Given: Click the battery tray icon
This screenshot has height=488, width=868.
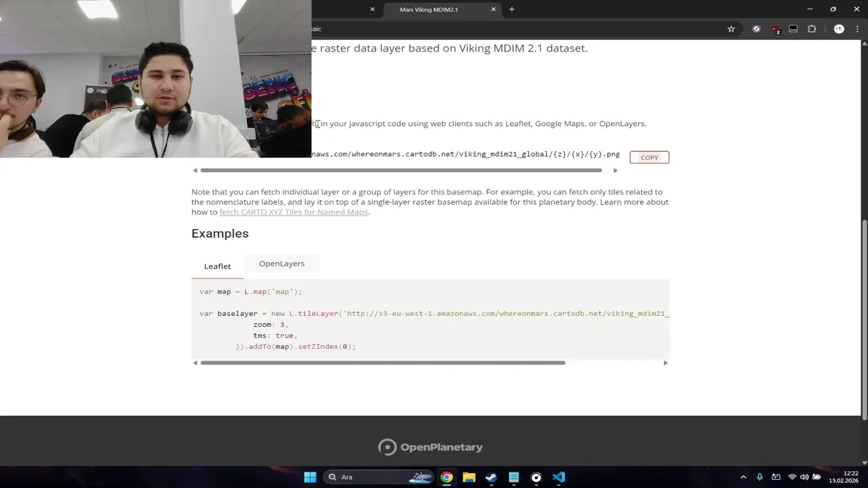Looking at the screenshot, I should click(x=816, y=477).
